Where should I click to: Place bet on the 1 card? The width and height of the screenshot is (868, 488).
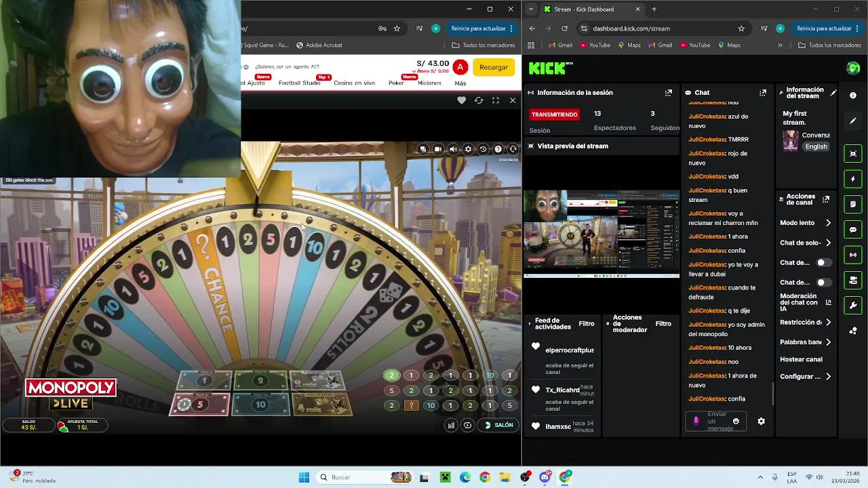tap(203, 380)
